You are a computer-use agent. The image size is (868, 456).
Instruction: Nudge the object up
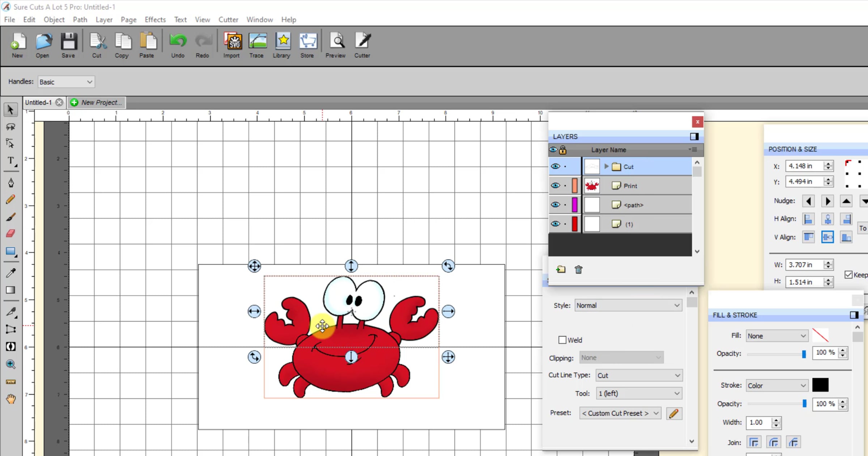click(846, 201)
